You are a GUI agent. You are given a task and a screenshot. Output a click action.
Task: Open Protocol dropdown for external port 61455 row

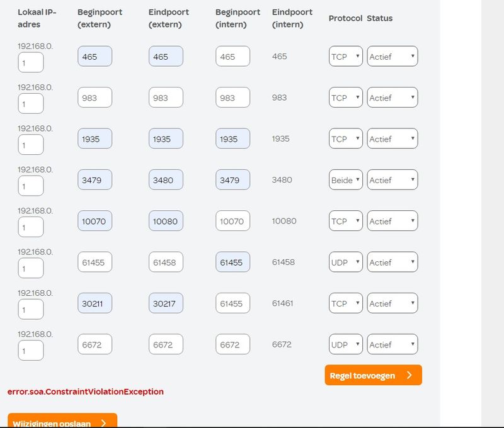click(x=345, y=262)
